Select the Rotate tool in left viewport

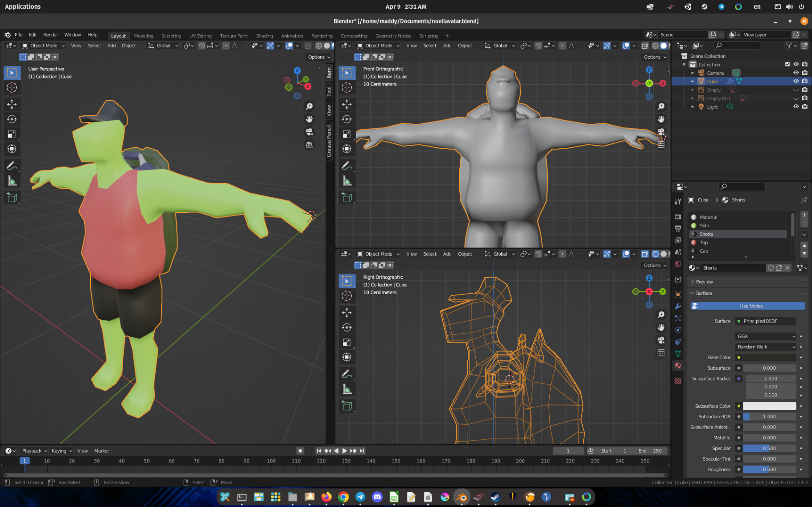pos(12,119)
